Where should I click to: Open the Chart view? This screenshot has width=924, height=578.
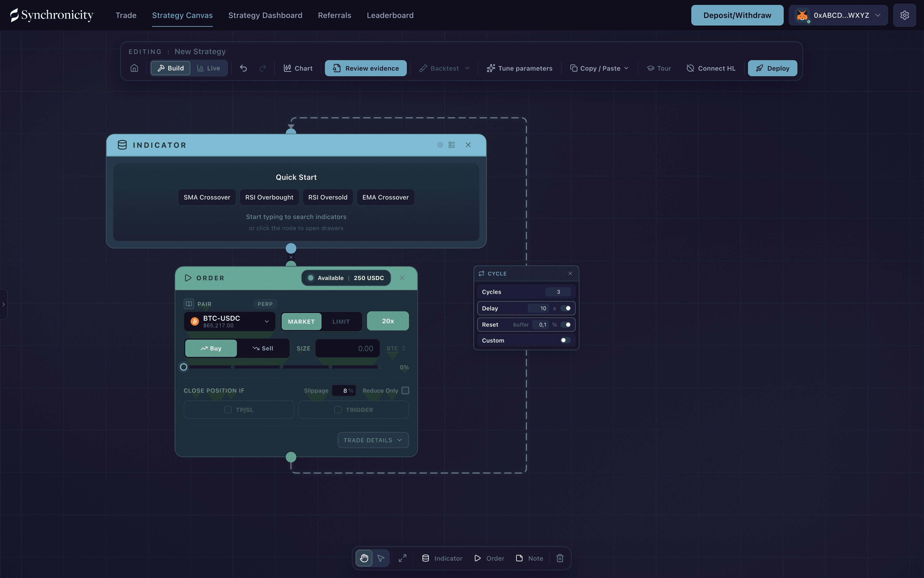click(298, 68)
